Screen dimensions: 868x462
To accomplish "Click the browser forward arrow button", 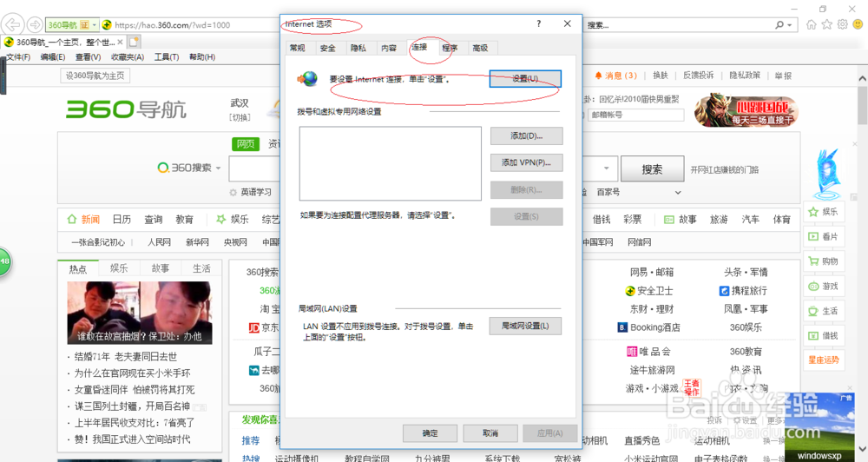I will (35, 24).
